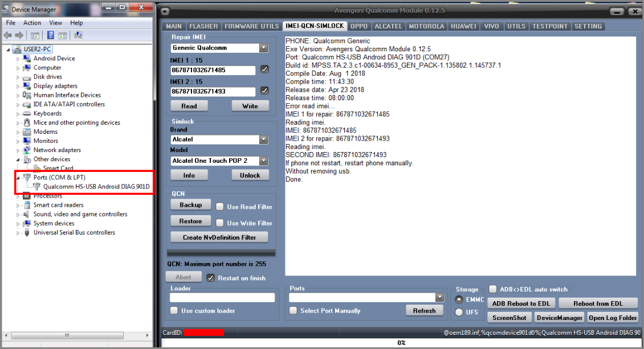Open the Action menu in Device Manager

coord(32,23)
